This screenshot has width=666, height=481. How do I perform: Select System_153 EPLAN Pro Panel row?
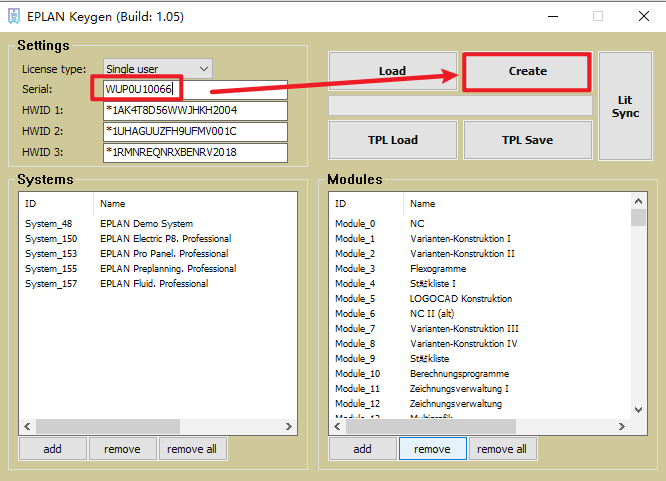pos(158,254)
